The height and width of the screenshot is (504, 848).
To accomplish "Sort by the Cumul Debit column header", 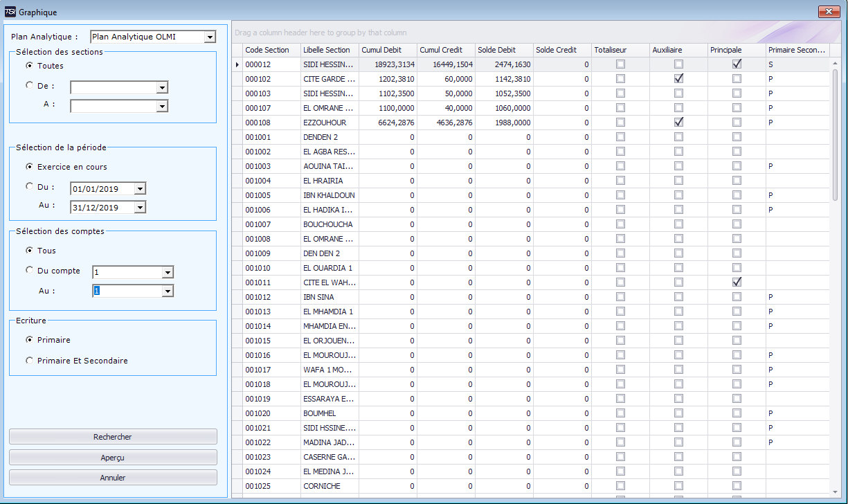I will (x=388, y=50).
